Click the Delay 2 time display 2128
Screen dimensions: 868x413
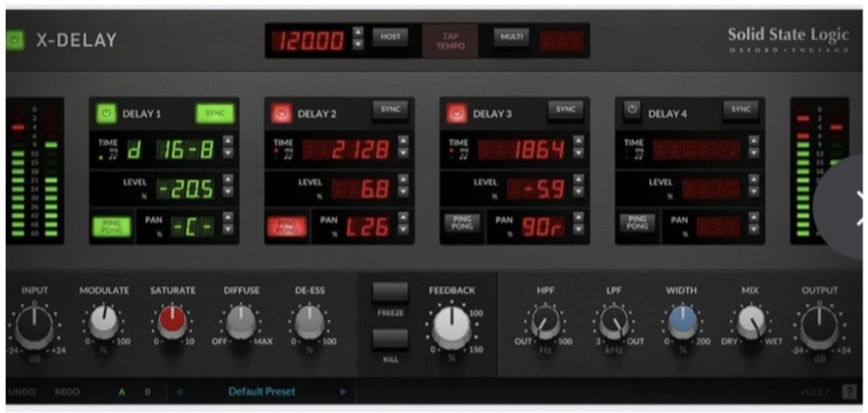pos(346,149)
